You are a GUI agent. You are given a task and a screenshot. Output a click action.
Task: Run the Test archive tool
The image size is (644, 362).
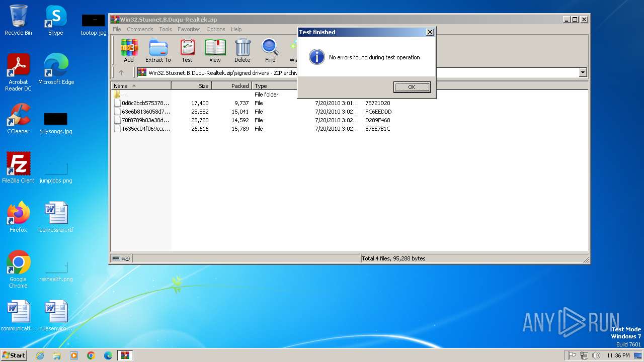coord(187,51)
